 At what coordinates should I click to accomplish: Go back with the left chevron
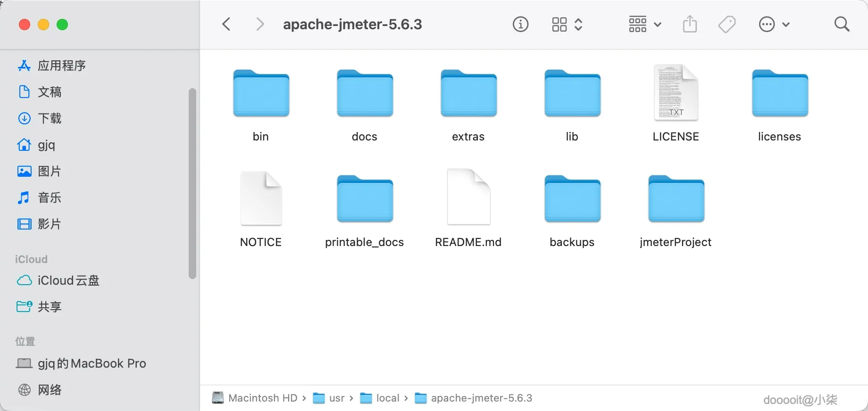point(226,24)
